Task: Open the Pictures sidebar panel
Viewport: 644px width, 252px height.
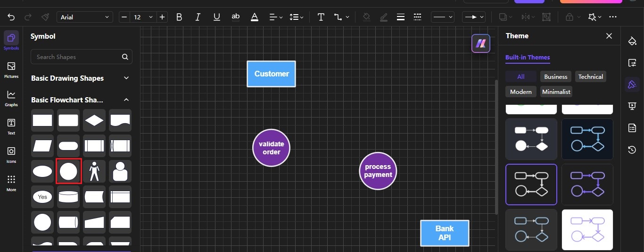Action: coord(11,69)
